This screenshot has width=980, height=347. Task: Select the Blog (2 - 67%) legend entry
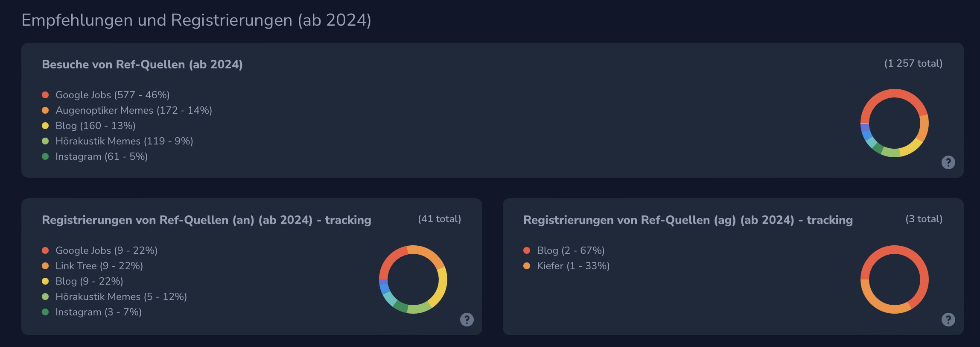pyautogui.click(x=571, y=250)
